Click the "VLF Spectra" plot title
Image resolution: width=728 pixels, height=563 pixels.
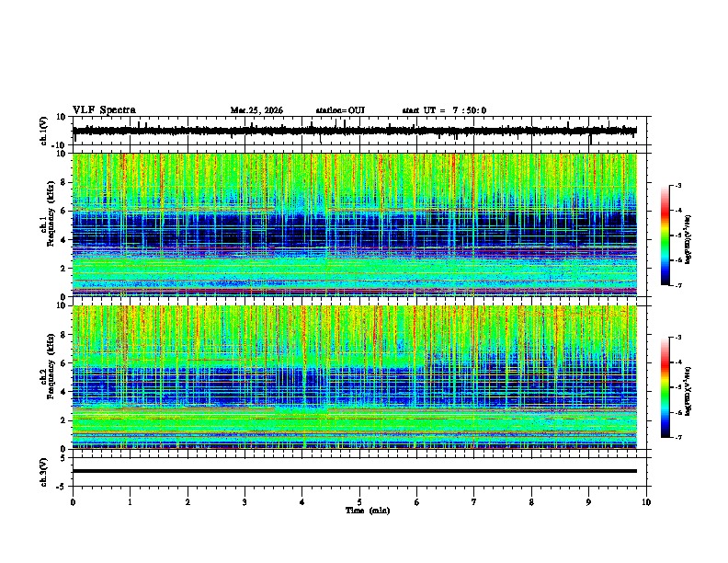tap(104, 110)
